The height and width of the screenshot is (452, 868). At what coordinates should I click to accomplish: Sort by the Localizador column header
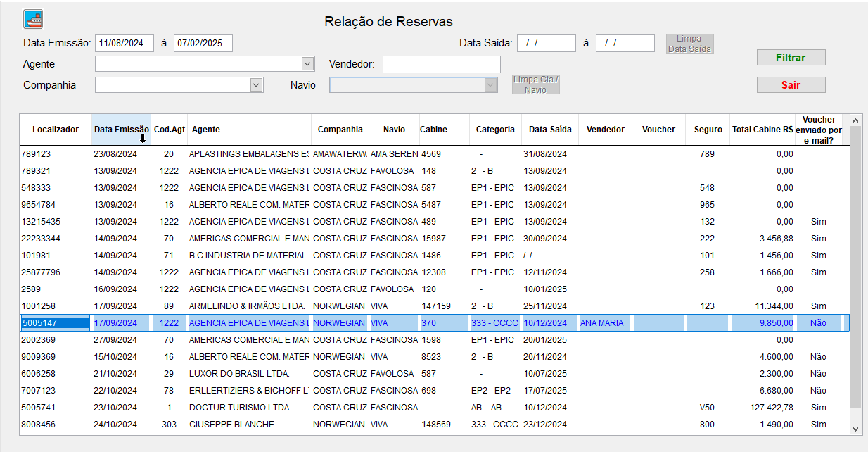click(x=56, y=130)
